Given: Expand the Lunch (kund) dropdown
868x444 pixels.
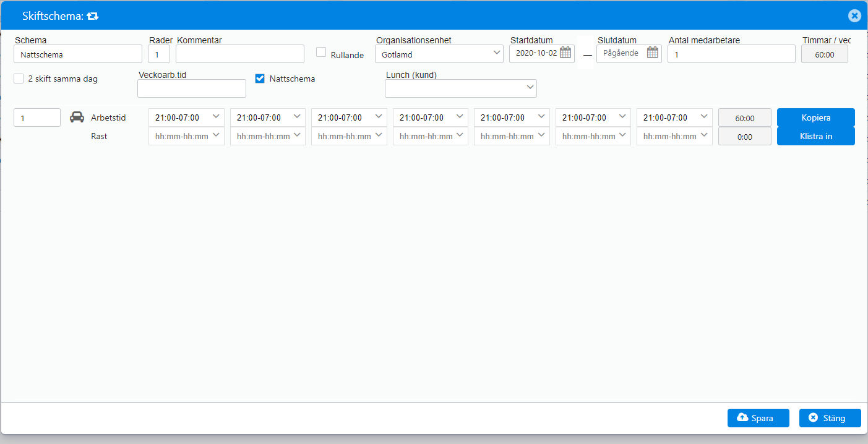Looking at the screenshot, I should (461, 88).
